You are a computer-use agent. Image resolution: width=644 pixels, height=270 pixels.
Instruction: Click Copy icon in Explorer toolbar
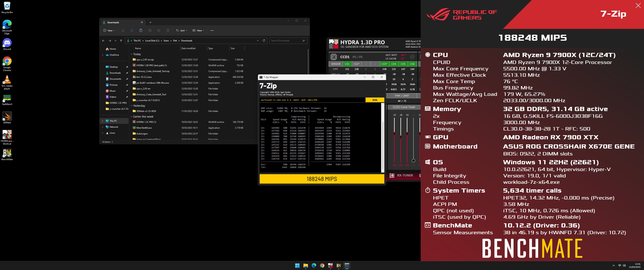(132, 31)
